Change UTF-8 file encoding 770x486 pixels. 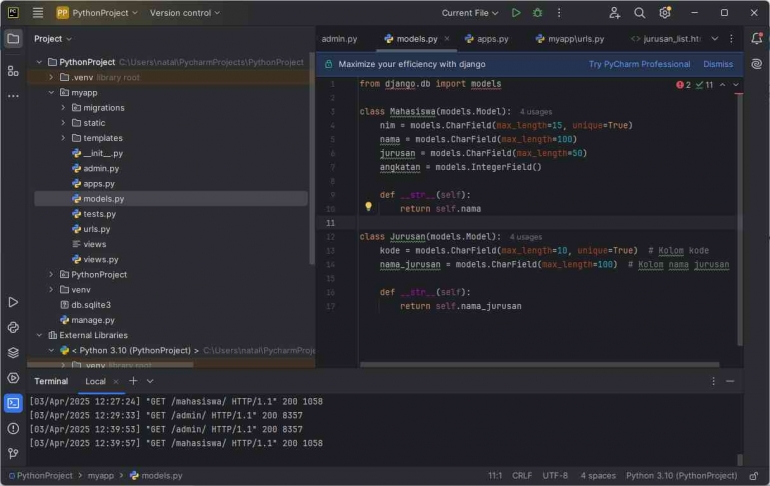click(555, 476)
